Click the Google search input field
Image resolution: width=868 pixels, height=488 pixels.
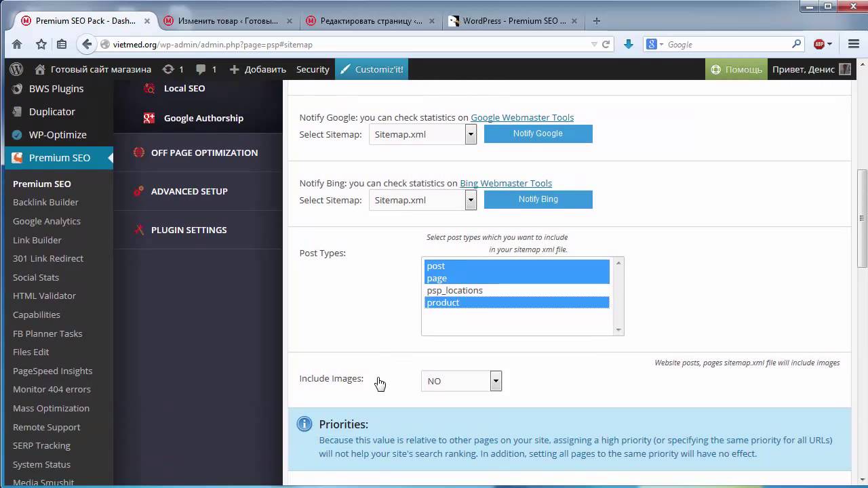point(728,44)
